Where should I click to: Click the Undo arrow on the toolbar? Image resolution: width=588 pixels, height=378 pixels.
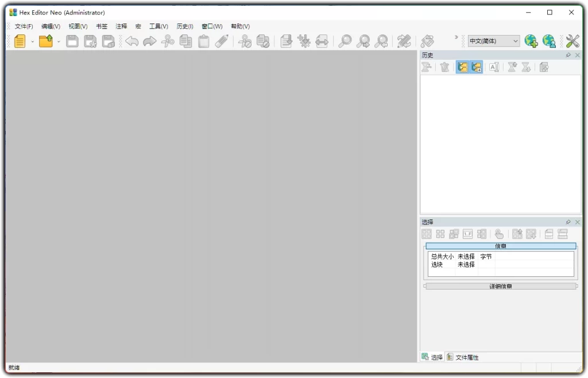pyautogui.click(x=131, y=41)
